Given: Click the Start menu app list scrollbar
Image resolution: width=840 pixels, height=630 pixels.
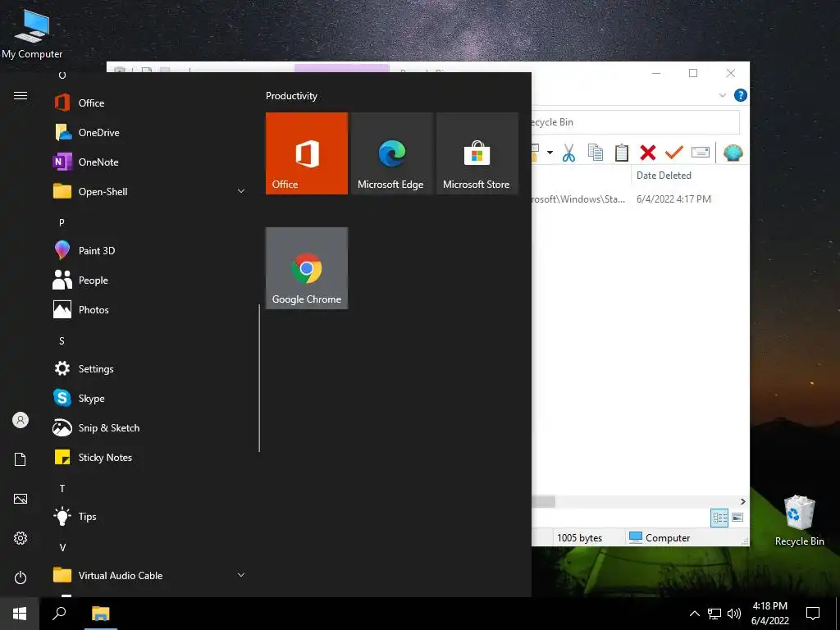Looking at the screenshot, I should pos(259,377).
